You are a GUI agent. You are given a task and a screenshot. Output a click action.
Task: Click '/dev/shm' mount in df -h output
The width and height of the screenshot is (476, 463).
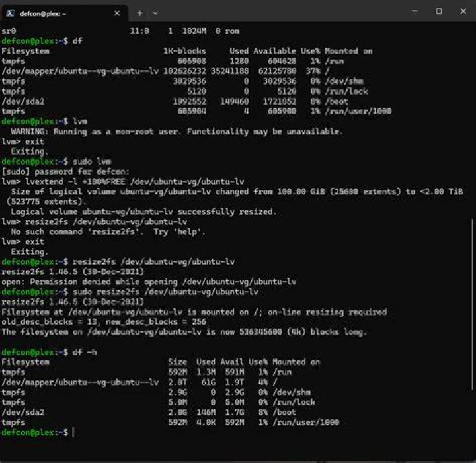pos(292,392)
